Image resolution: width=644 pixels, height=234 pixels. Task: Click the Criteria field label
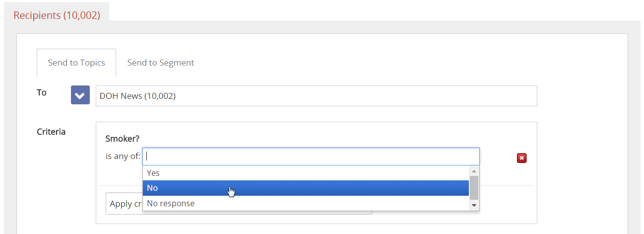pyautogui.click(x=51, y=132)
